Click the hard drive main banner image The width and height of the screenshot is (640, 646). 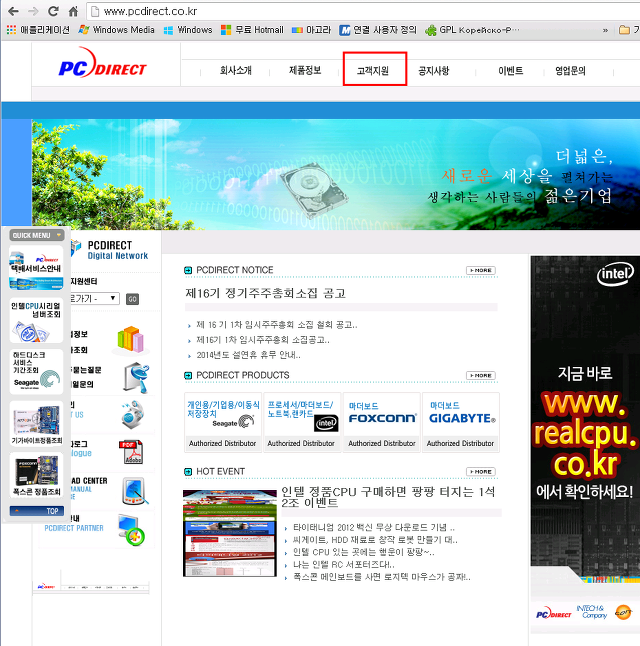[x=336, y=175]
